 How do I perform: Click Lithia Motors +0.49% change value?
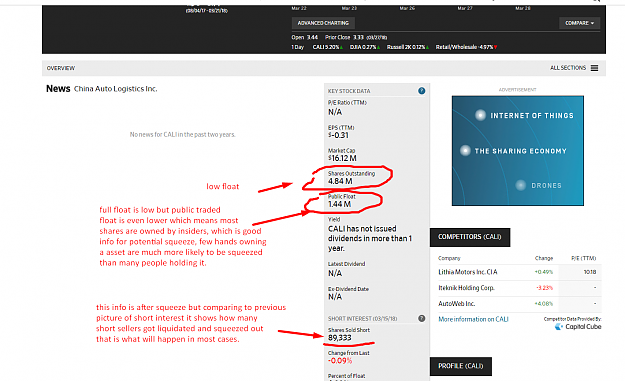(544, 272)
